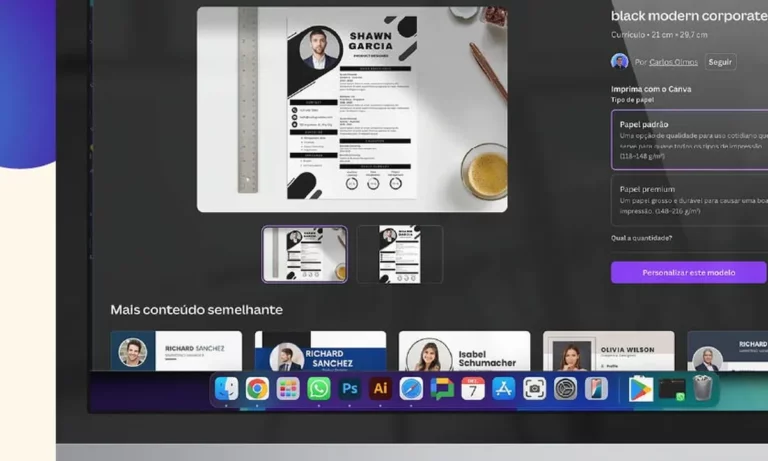
Task: Open System Settings from the dock
Action: coord(565,389)
